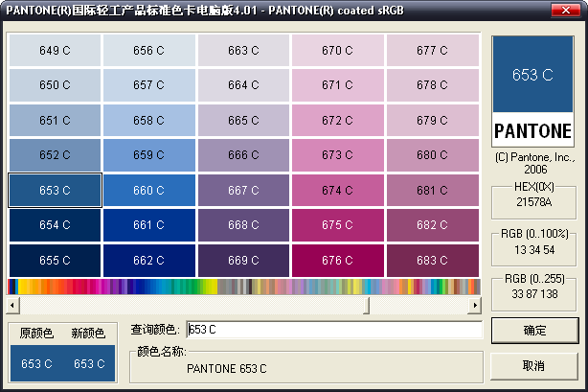Close the PANTONE dialog window

pyautogui.click(x=566, y=11)
